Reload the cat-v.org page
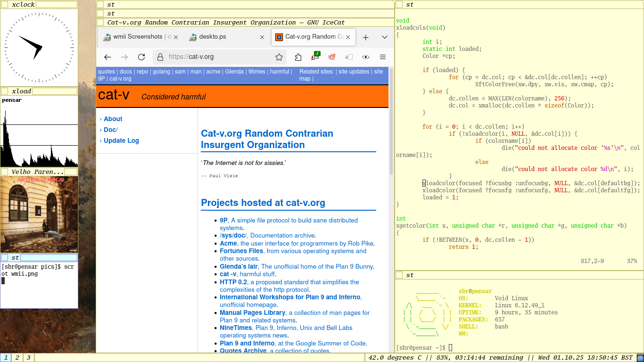 (141, 57)
